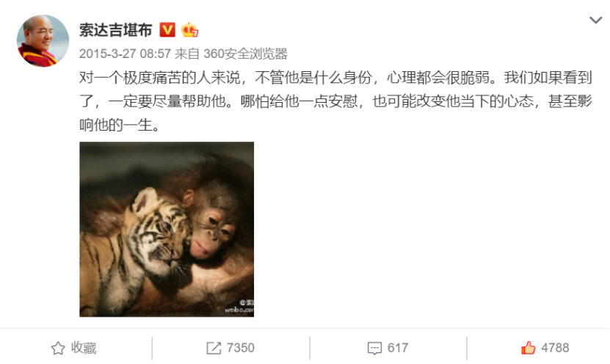Image resolution: width=610 pixels, height=364 pixels.
Task: Click the 收藏 label
Action: 84,348
